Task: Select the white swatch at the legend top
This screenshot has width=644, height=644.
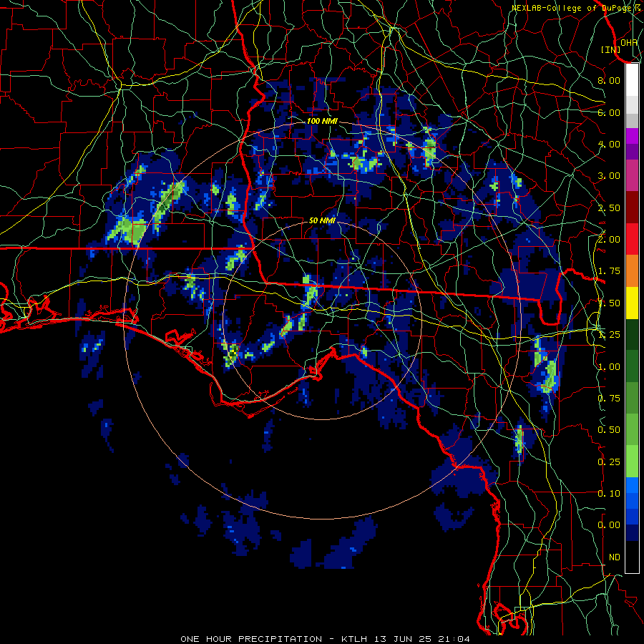Action: (632, 79)
